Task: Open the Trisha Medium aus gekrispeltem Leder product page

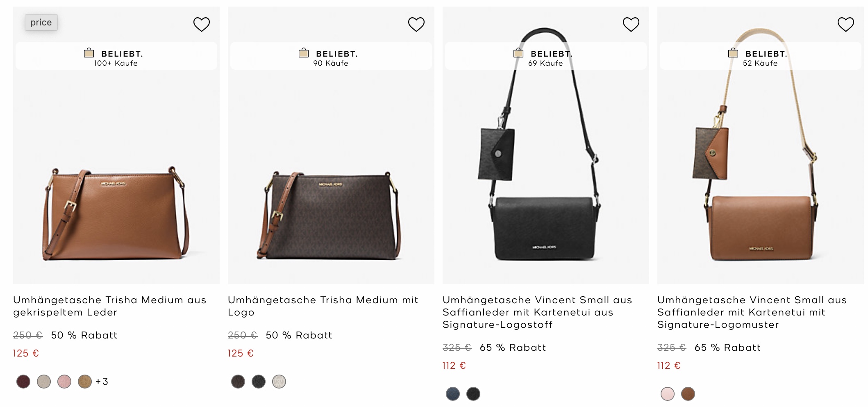Action: point(109,306)
